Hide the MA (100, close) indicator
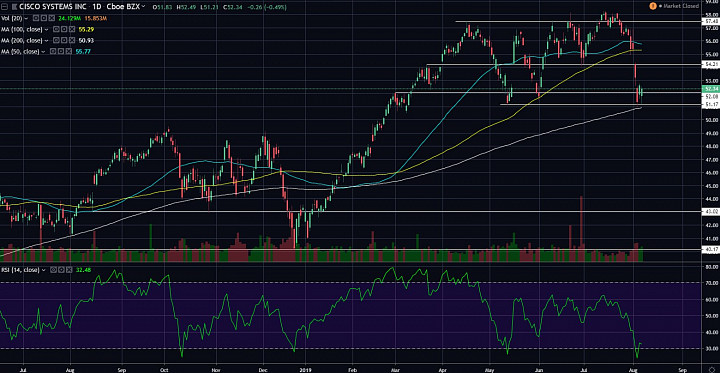720x373 pixels. [56, 29]
